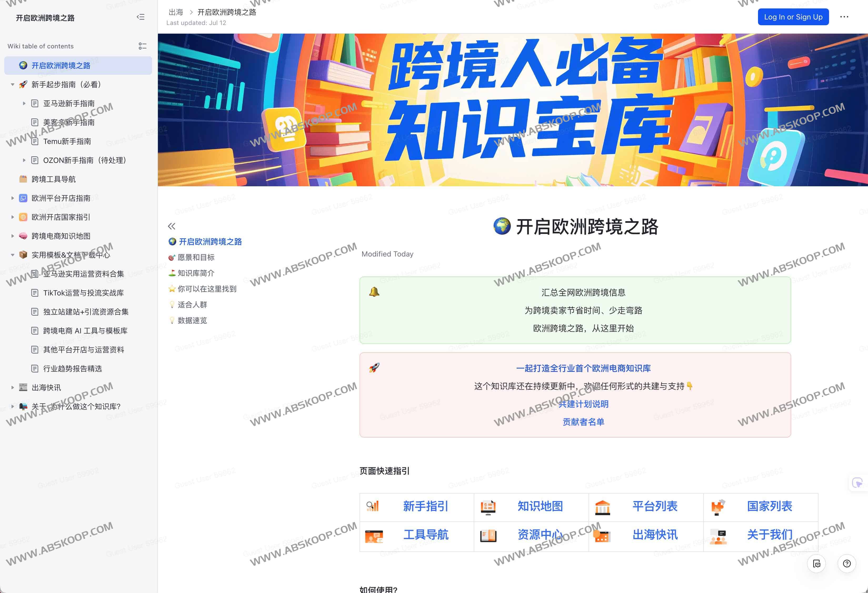
Task: Click the pointer widget at right edge
Action: [857, 483]
